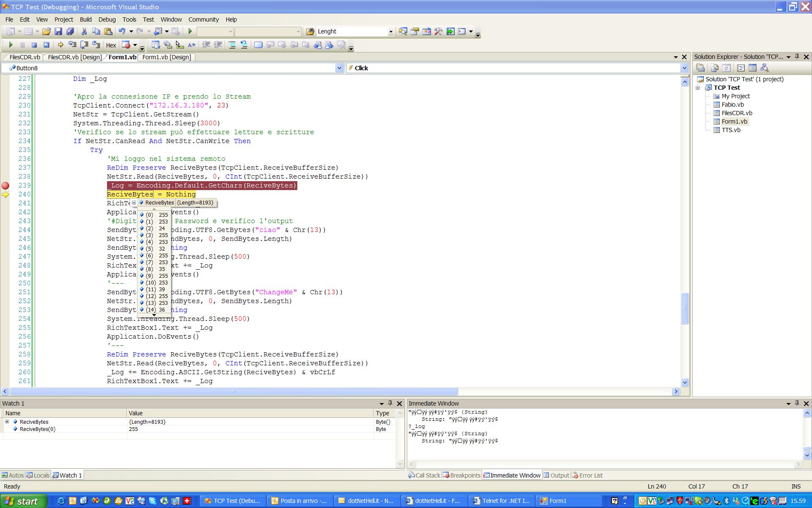
Task: Switch to Posta in arrivo taskbar window
Action: point(299,501)
